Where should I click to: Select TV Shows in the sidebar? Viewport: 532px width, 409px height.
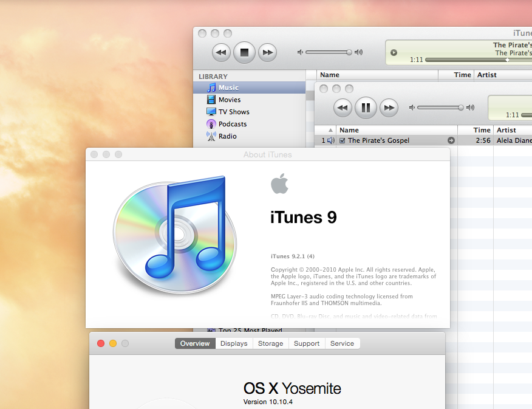point(250,112)
